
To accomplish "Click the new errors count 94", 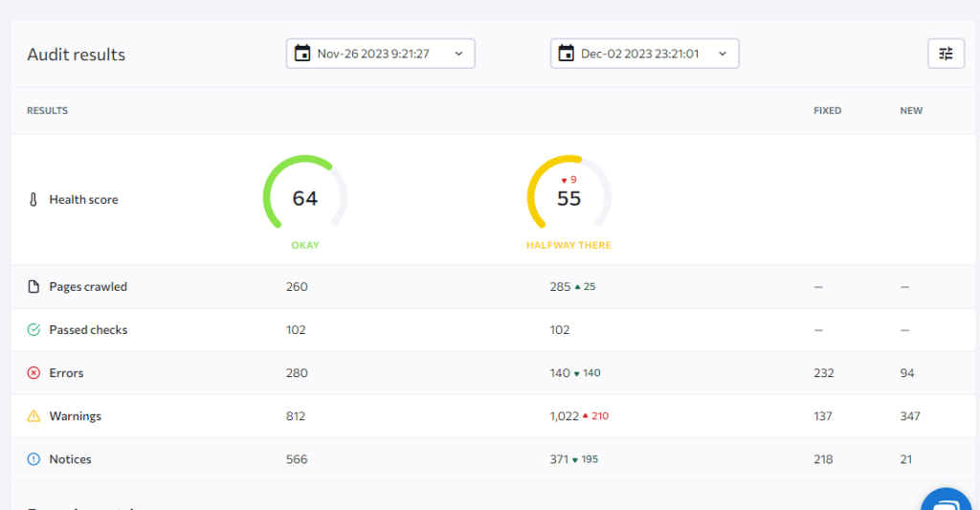I will [x=907, y=372].
